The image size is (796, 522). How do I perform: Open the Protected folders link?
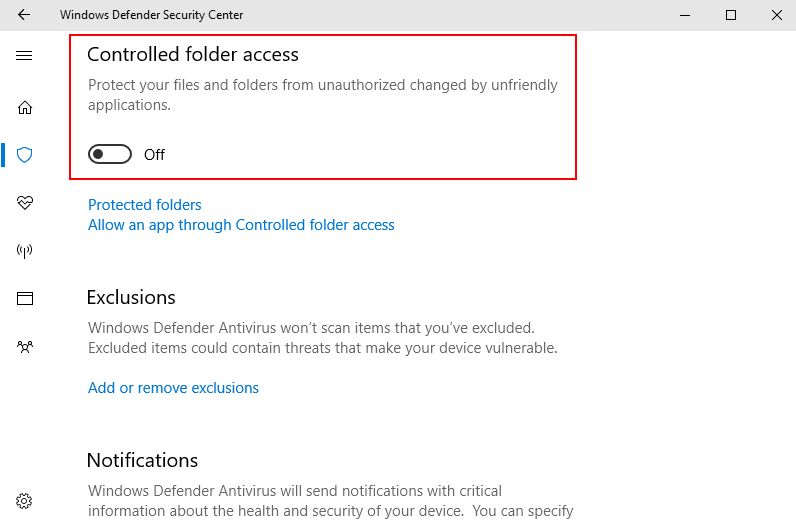[145, 205]
